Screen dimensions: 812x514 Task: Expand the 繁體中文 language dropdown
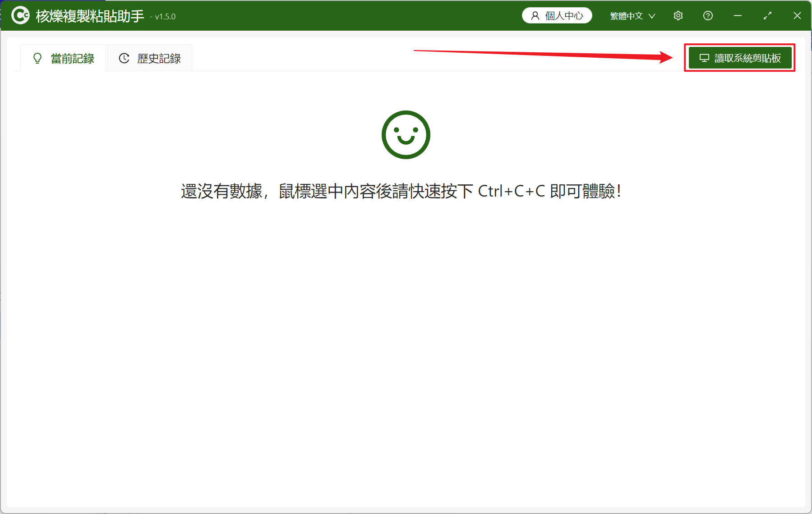pyautogui.click(x=632, y=16)
